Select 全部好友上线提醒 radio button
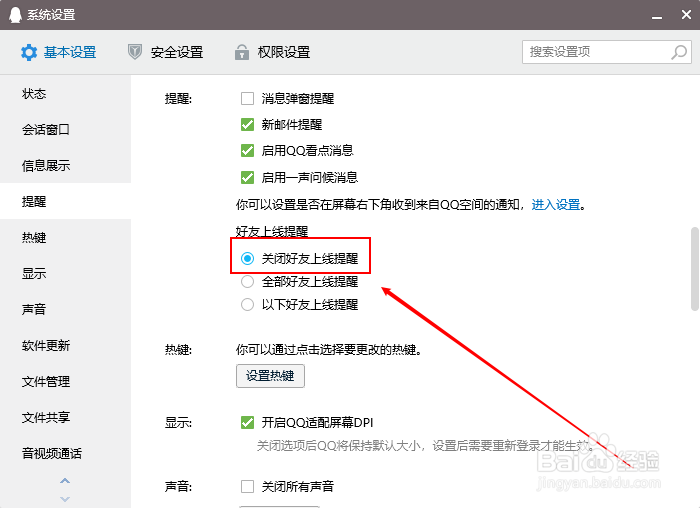Viewport: 700px width, 508px height. point(247,282)
